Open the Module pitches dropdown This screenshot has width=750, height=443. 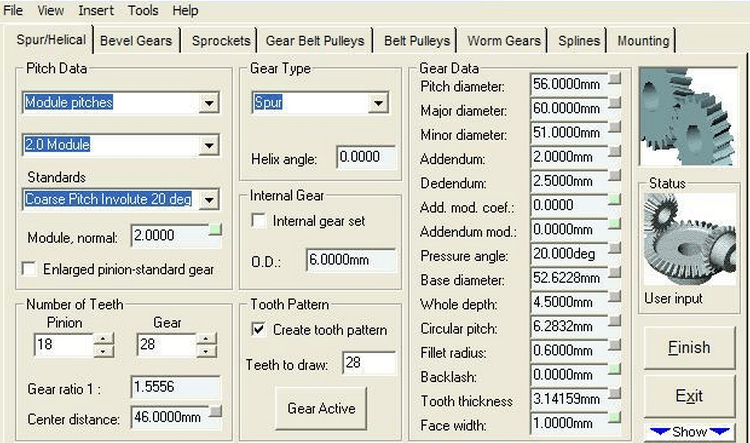[x=208, y=102]
